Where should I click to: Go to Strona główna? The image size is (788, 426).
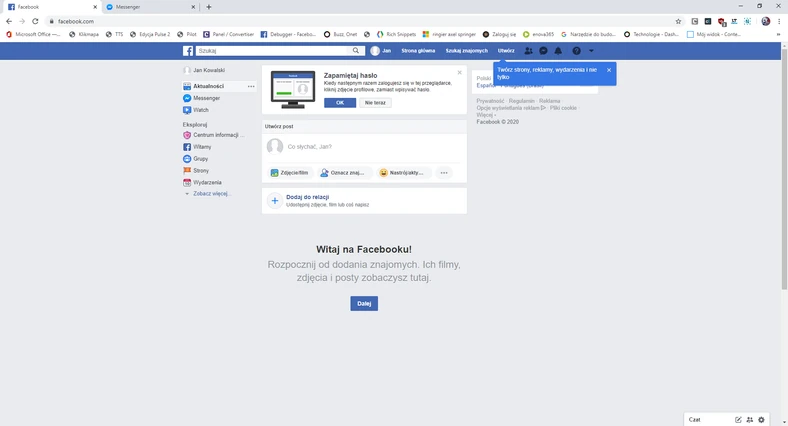click(x=418, y=51)
